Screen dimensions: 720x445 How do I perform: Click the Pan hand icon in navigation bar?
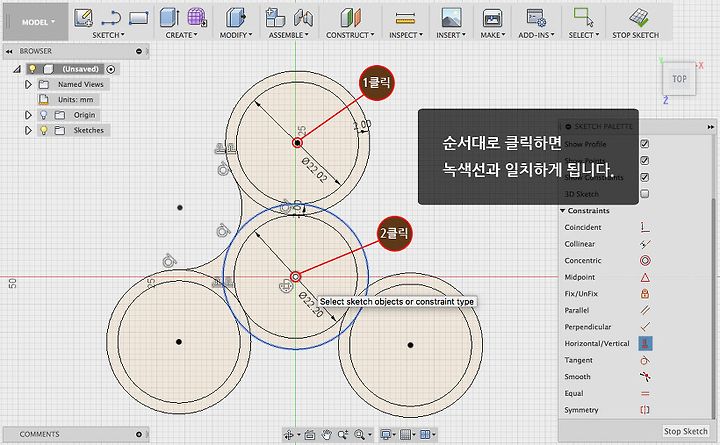326,434
